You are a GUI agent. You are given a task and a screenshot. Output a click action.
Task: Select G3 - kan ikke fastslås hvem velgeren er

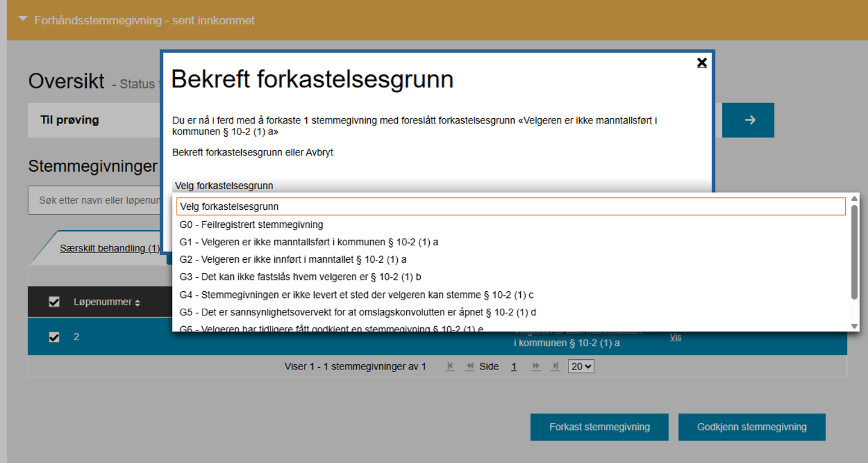[300, 277]
